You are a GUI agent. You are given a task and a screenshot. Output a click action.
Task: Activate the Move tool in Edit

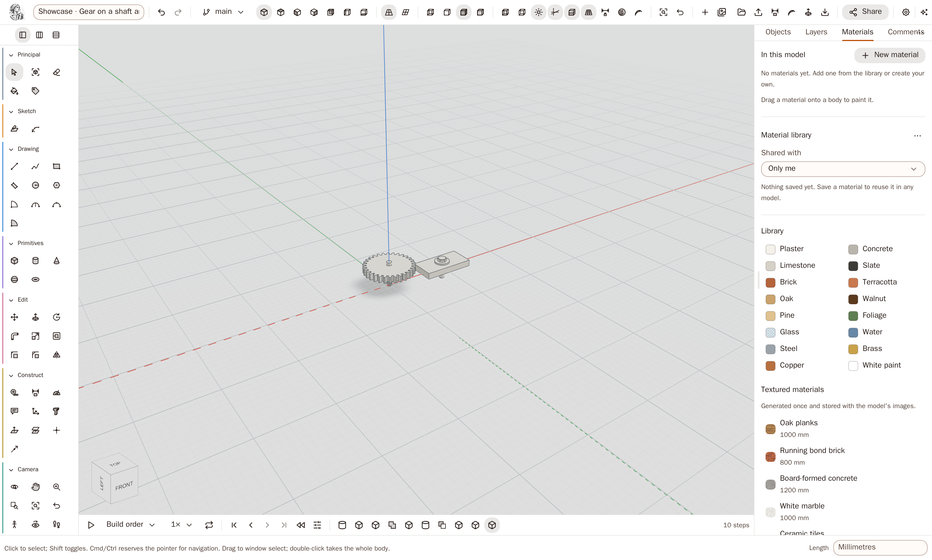click(x=14, y=317)
